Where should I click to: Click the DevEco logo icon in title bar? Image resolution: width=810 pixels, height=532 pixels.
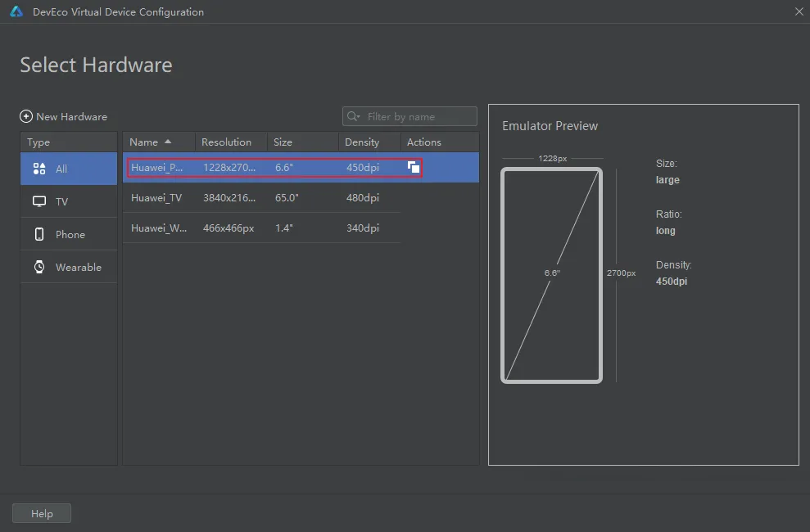pyautogui.click(x=16, y=11)
